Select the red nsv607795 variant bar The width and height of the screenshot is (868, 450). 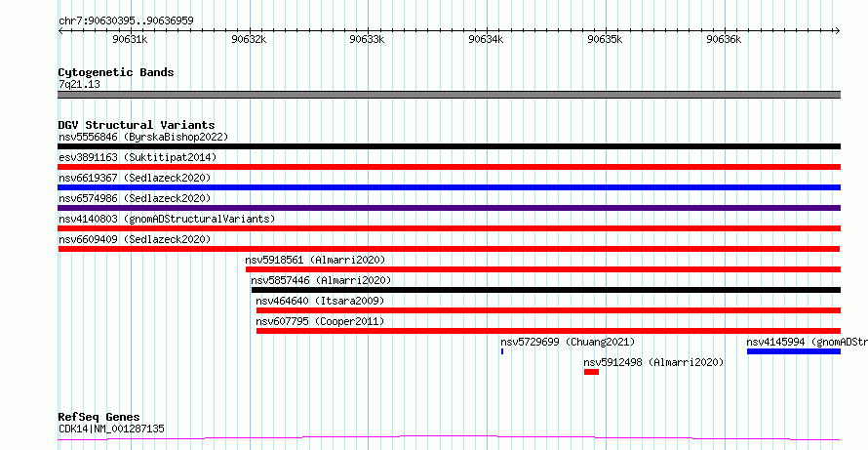[x=548, y=331]
